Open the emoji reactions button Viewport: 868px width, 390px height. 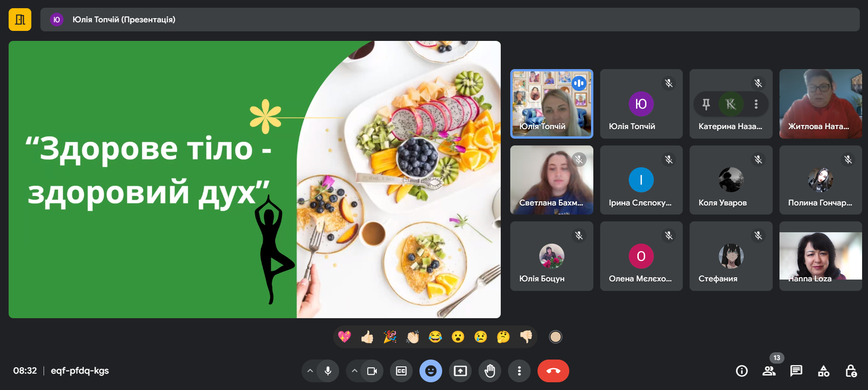pos(431,371)
